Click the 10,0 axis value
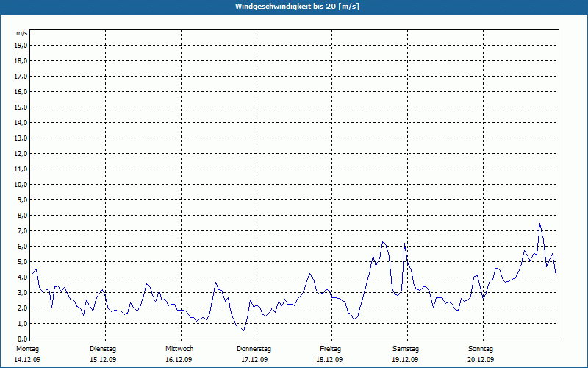The height and width of the screenshot is (368, 588). (21, 185)
